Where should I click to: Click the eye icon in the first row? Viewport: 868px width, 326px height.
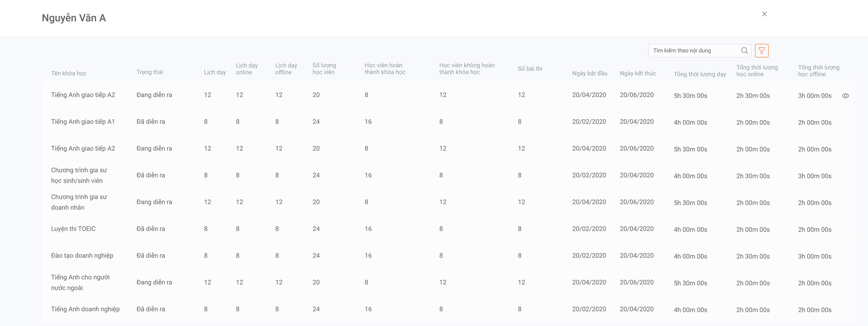(x=845, y=96)
